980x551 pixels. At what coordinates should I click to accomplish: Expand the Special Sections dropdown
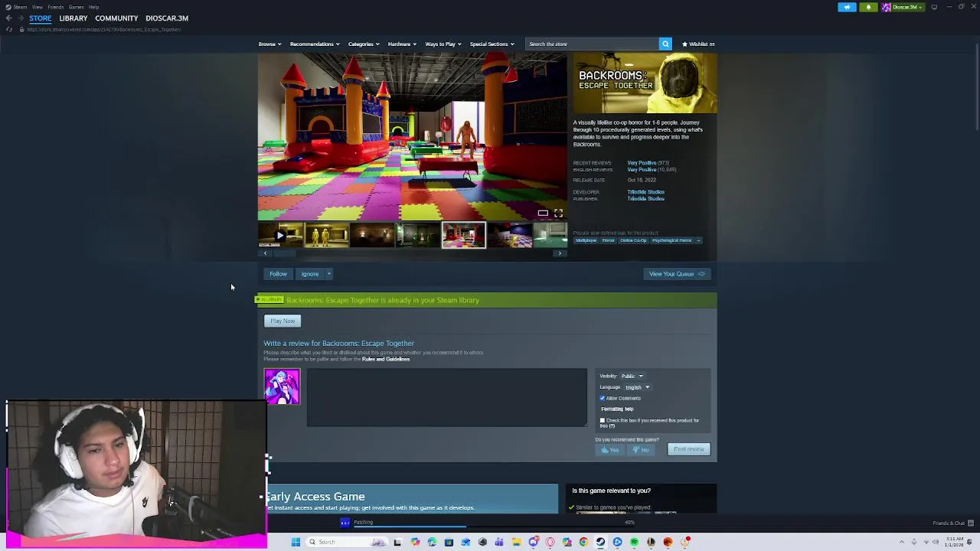[x=492, y=44]
